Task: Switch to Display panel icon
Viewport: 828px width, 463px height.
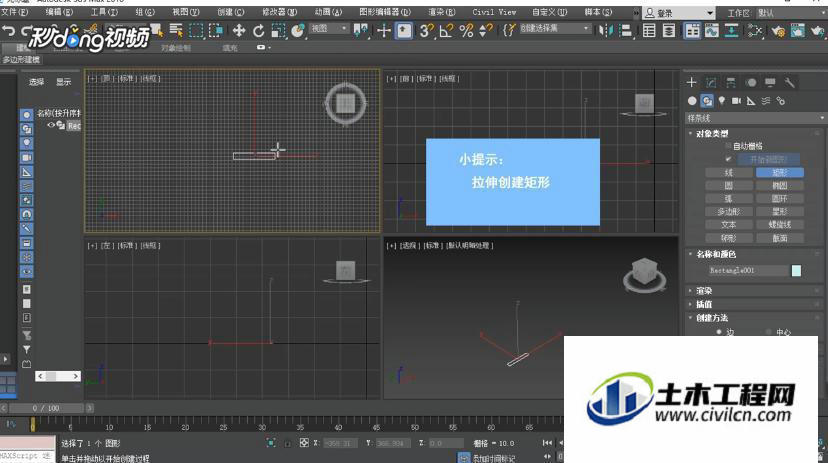Action: (770, 82)
